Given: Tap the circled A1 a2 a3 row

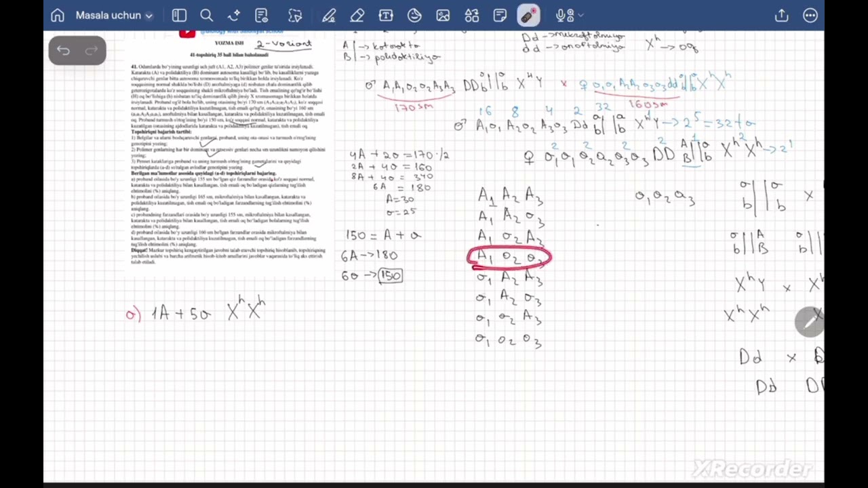Looking at the screenshot, I should [509, 258].
